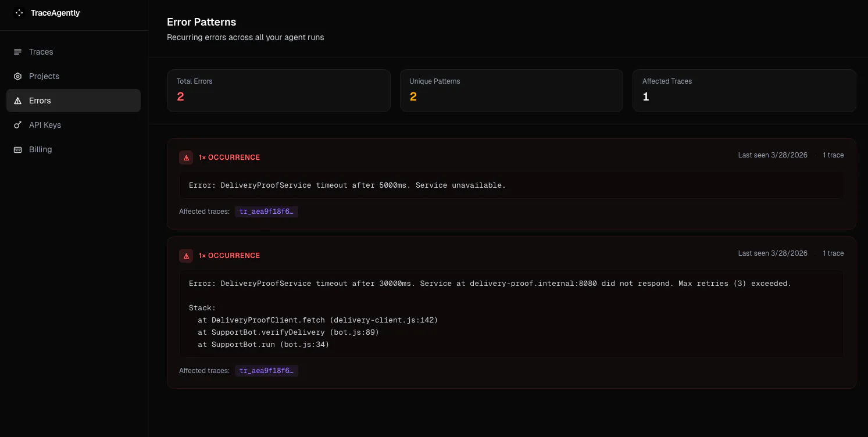This screenshot has width=868, height=437.
Task: Open trace tr_aea9f18f6 in first error card
Action: pyautogui.click(x=266, y=212)
